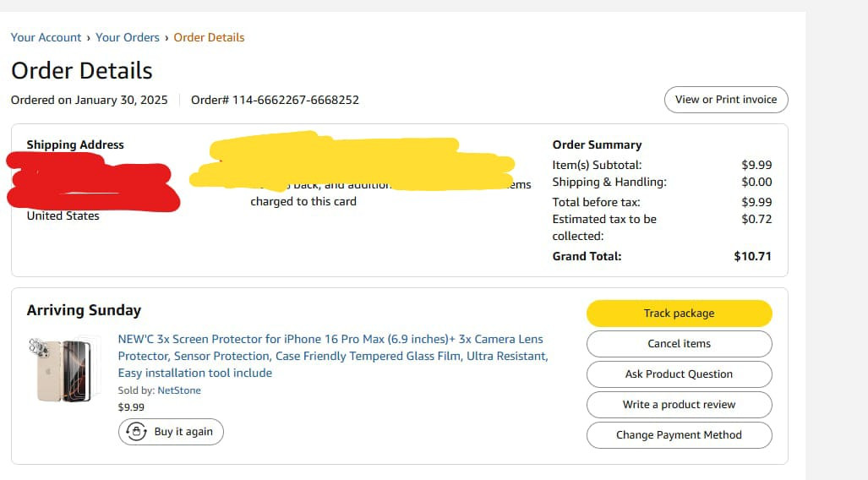
Task: Go to Your Account breadcrumb link
Action: (x=46, y=37)
